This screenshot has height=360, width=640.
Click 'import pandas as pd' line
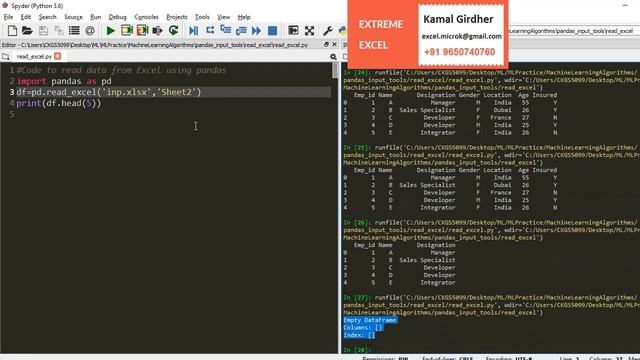64,81
